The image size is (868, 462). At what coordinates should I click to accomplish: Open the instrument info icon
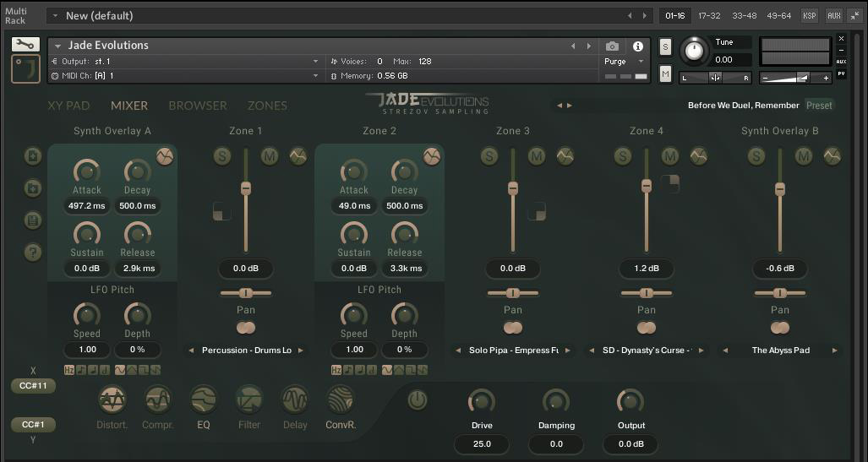pos(638,46)
